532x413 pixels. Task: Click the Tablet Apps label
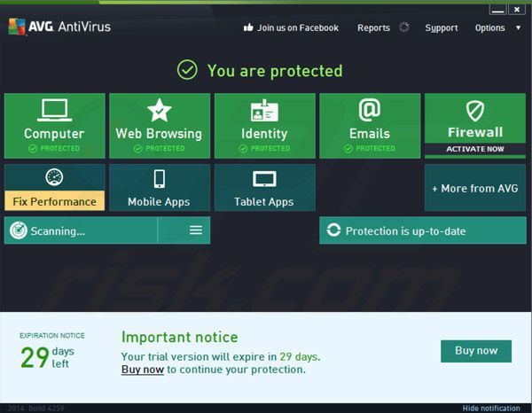click(x=264, y=202)
